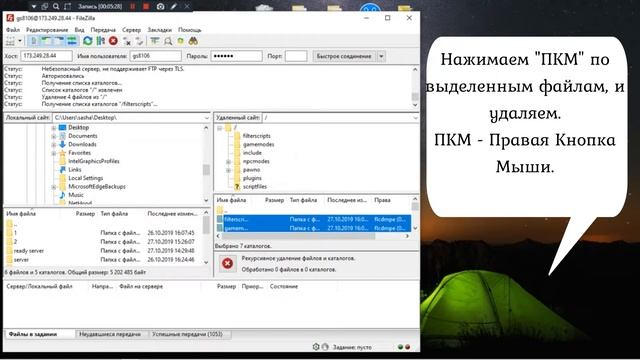Open file search binoculars icon
This screenshot has width=640, height=360.
[x=193, y=41]
